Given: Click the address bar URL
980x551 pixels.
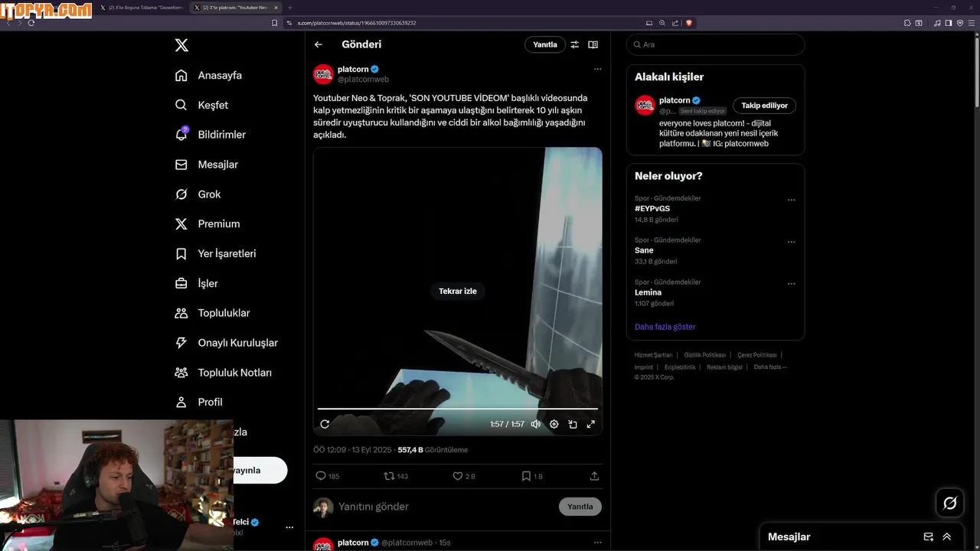Looking at the screenshot, I should (357, 23).
